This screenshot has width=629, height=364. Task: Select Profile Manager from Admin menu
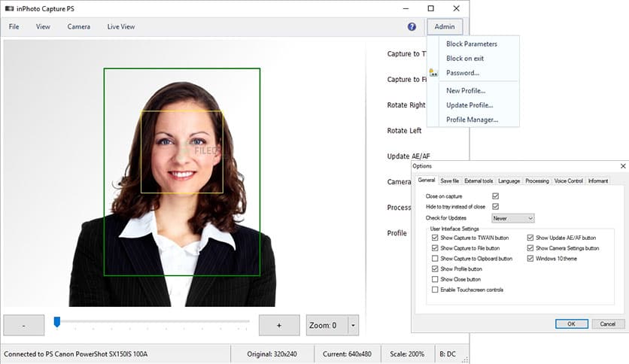(471, 120)
